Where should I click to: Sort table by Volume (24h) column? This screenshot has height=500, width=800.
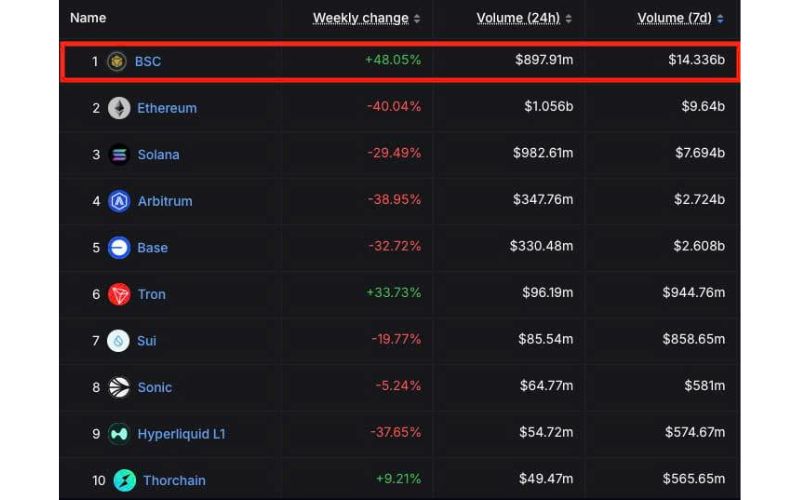pos(517,18)
